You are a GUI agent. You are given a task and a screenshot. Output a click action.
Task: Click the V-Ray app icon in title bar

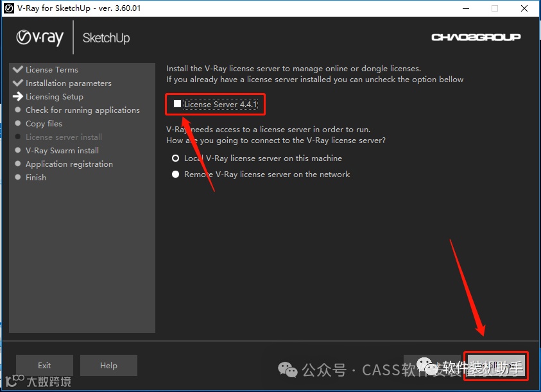click(x=9, y=8)
